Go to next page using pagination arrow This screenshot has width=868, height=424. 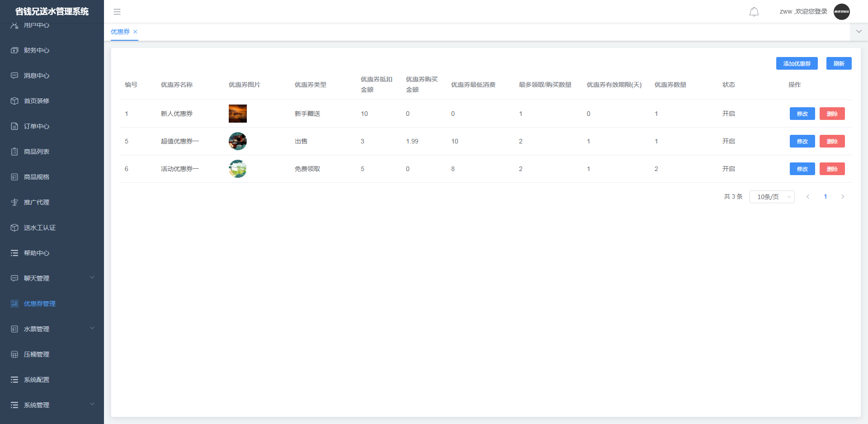point(843,197)
